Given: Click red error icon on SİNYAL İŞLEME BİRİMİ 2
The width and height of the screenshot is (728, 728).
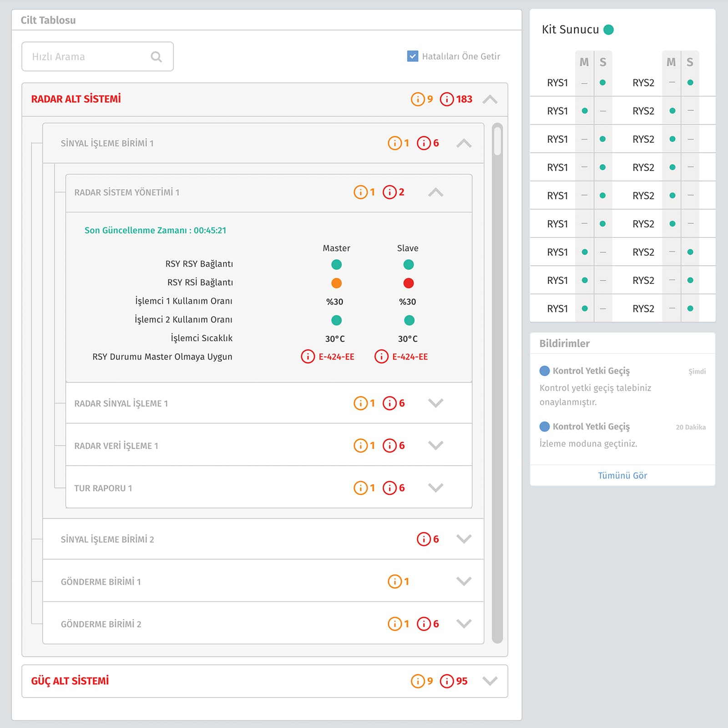Looking at the screenshot, I should [x=424, y=539].
